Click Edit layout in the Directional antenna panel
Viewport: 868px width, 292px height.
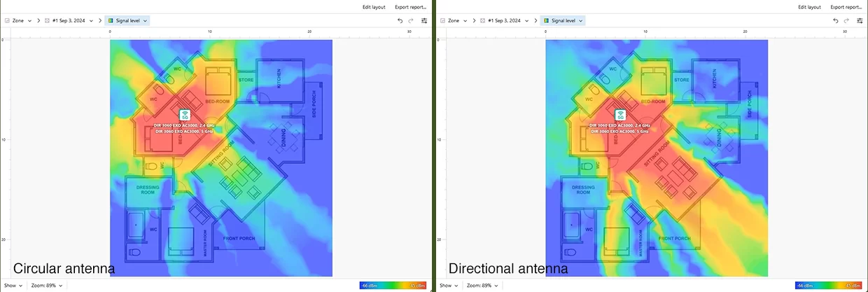tap(810, 7)
